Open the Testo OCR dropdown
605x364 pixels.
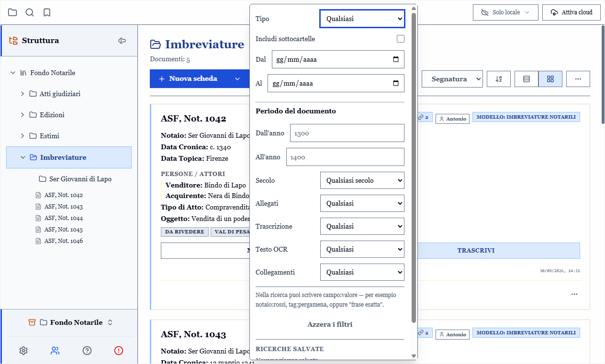click(362, 249)
